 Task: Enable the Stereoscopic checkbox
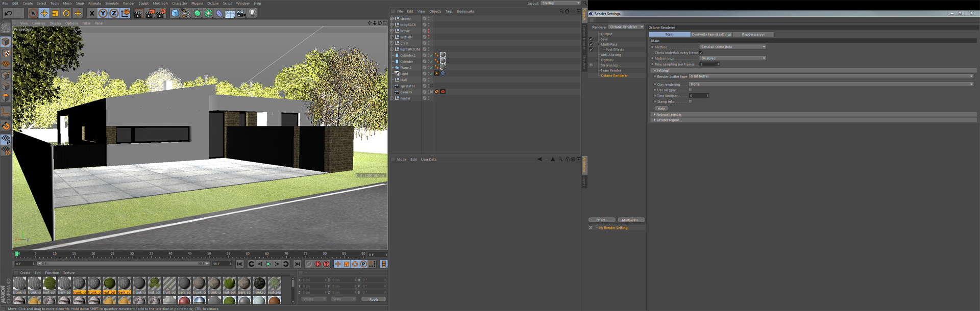[591, 65]
